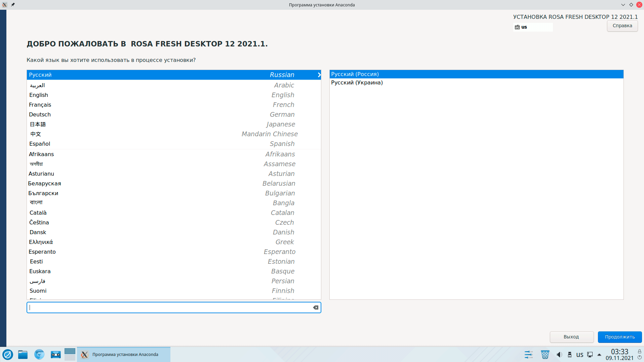Open the ROSA application launcher menu
The image size is (644, 362).
(x=8, y=354)
